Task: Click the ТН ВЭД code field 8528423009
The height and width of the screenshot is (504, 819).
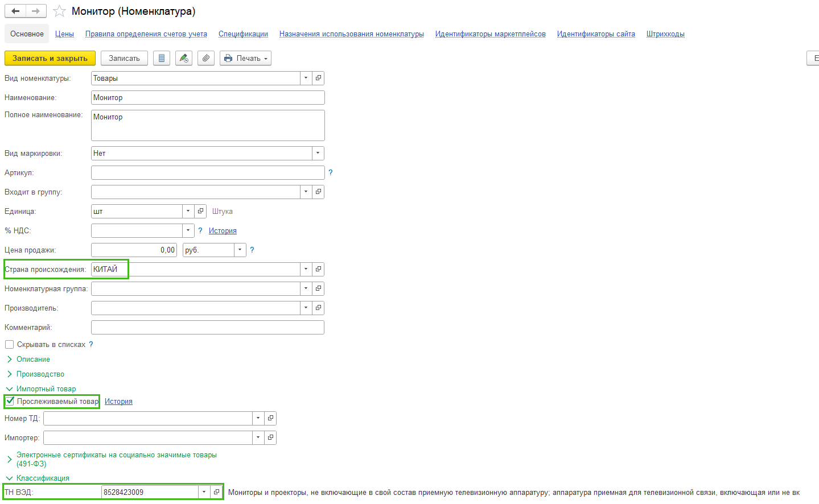Action: pyautogui.click(x=150, y=492)
